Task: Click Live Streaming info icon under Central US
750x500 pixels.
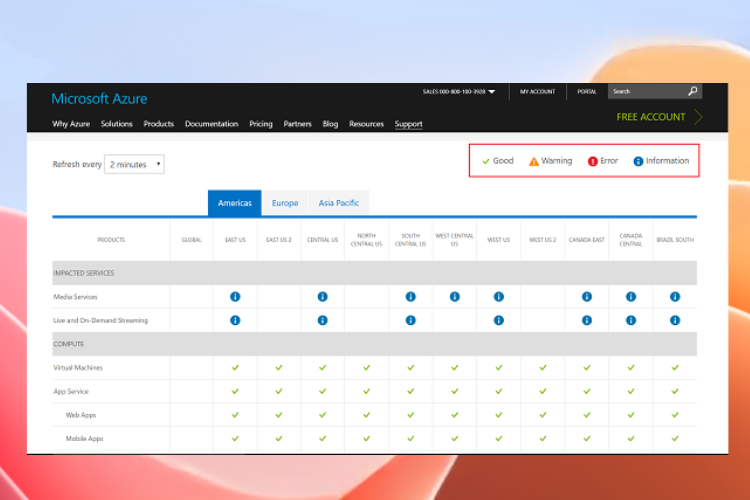Action: tap(322, 320)
